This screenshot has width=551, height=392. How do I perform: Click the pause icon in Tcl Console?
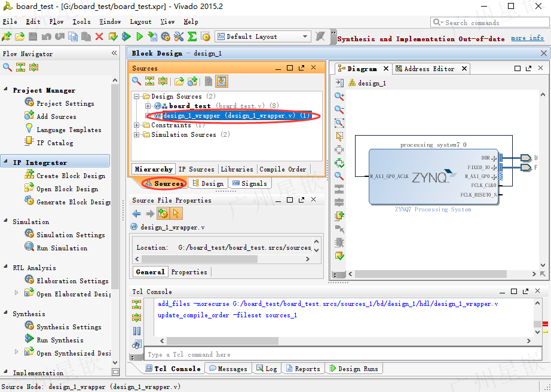coord(137,331)
